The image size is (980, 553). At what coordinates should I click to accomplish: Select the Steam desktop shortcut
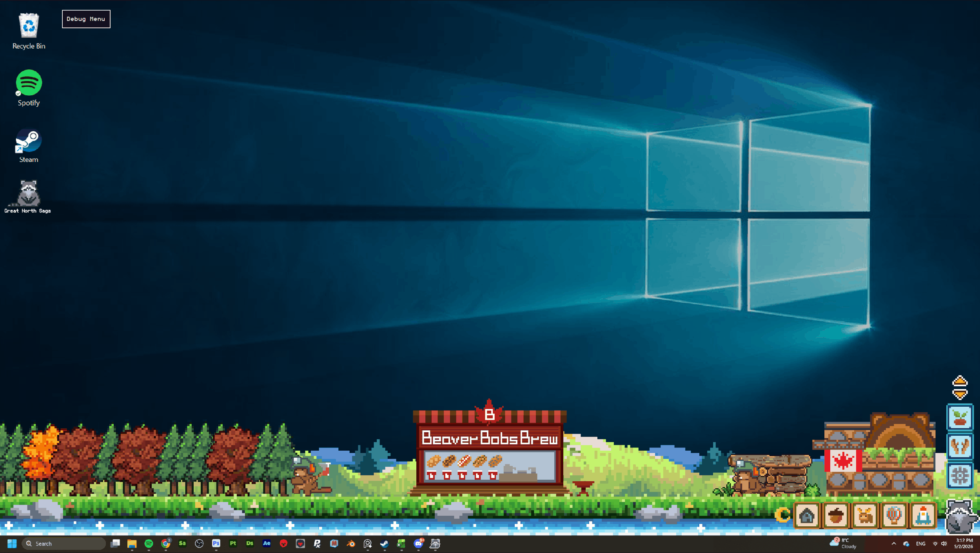(x=29, y=146)
